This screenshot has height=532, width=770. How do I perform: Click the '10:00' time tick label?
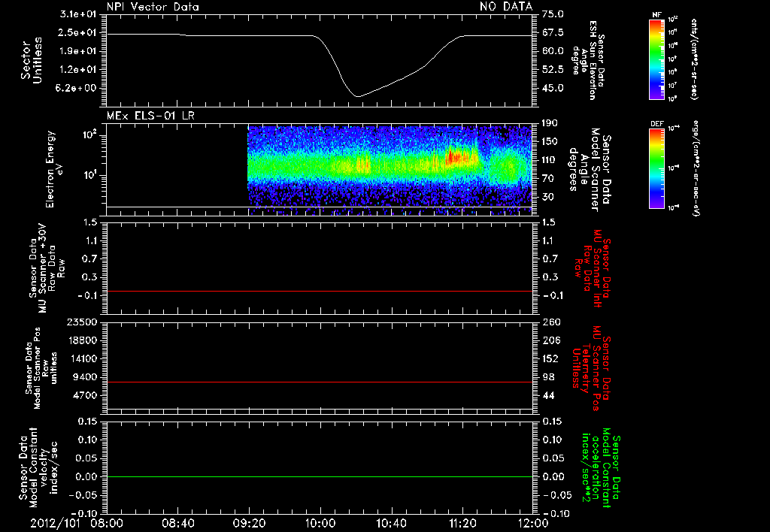[x=320, y=523]
